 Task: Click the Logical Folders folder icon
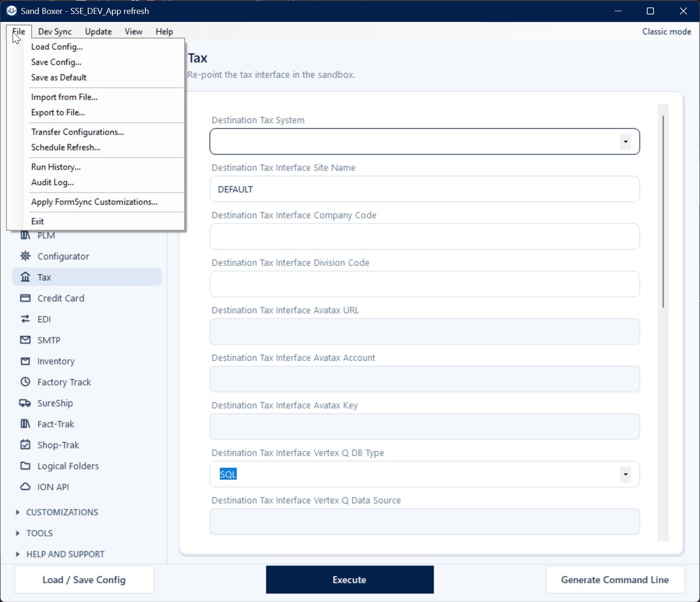tap(25, 465)
